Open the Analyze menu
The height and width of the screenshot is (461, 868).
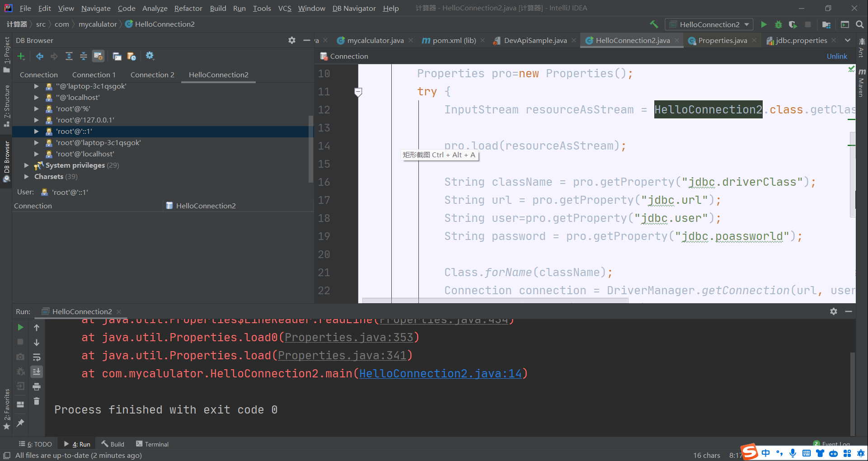[155, 8]
